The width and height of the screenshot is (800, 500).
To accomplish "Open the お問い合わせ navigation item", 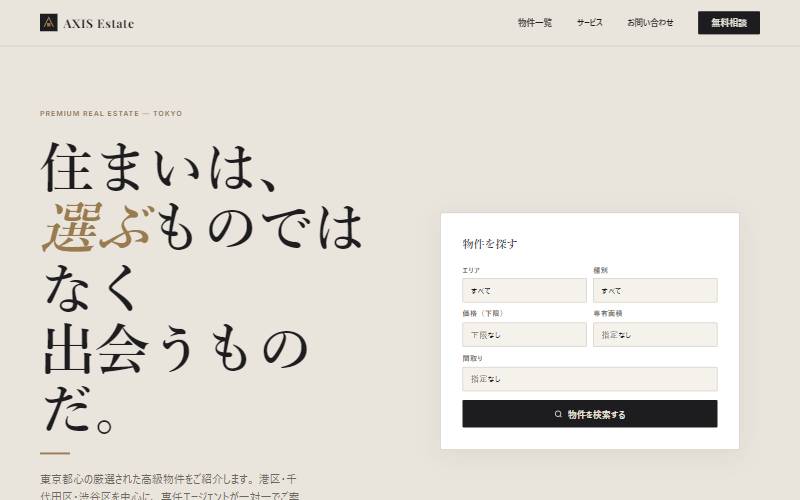I will 650,22.
